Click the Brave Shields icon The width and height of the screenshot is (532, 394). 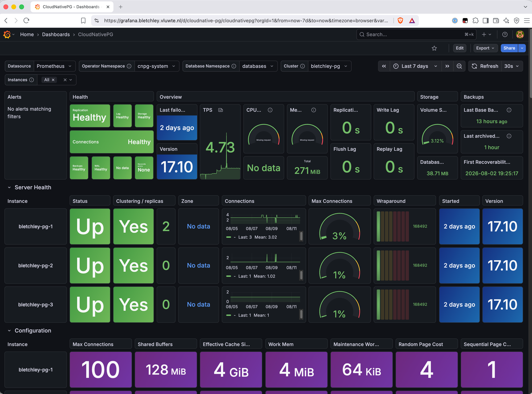point(400,20)
